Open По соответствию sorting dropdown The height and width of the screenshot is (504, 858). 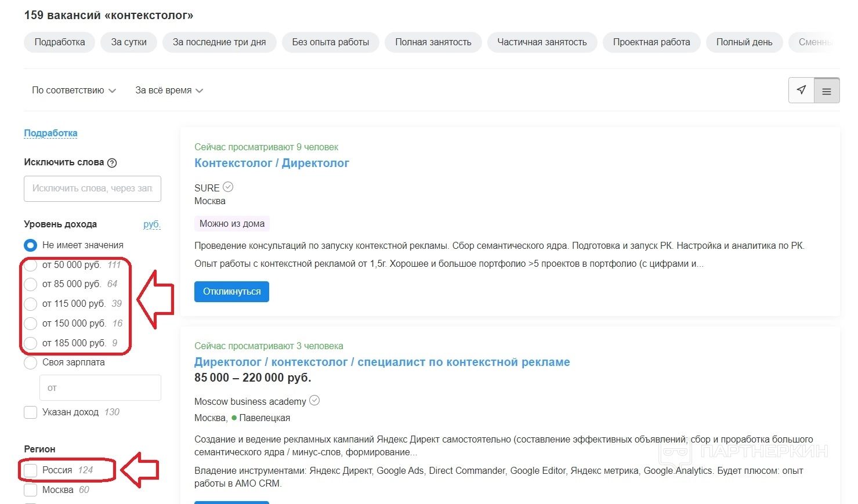coord(74,90)
